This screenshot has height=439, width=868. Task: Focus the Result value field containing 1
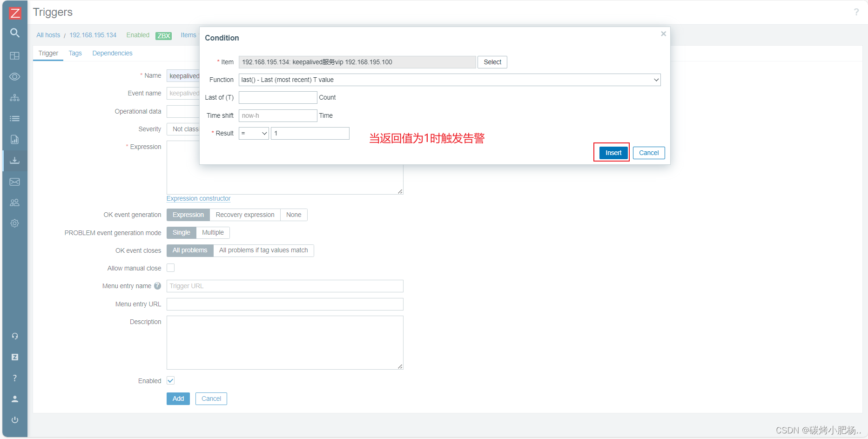click(x=310, y=133)
